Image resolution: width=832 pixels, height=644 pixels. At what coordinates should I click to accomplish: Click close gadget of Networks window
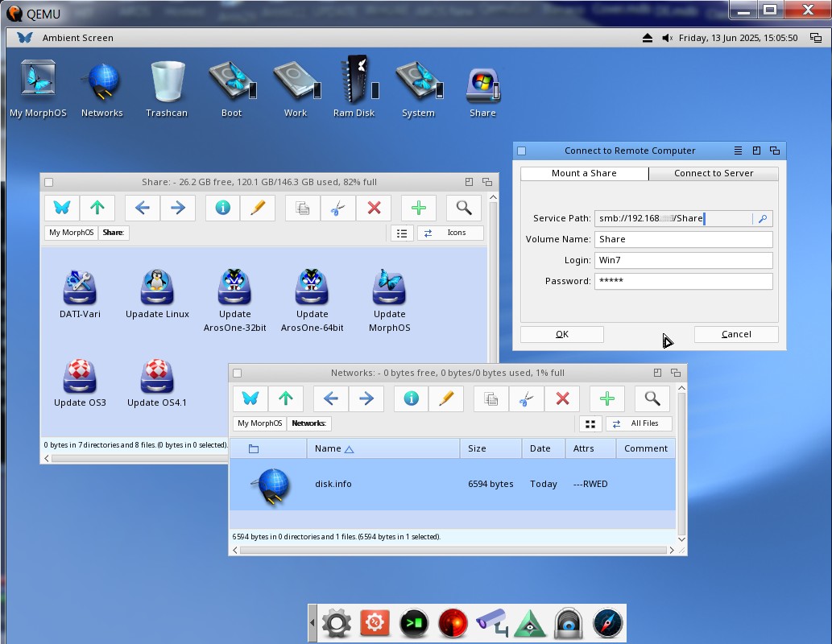tap(238, 373)
